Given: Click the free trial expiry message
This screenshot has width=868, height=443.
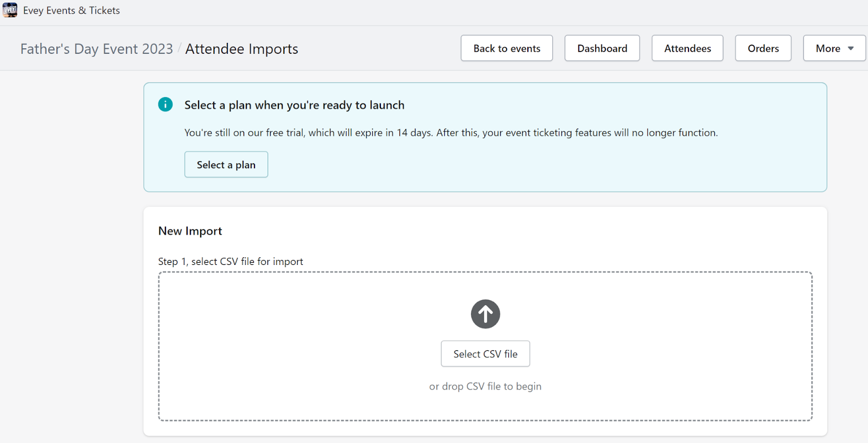Looking at the screenshot, I should (450, 132).
